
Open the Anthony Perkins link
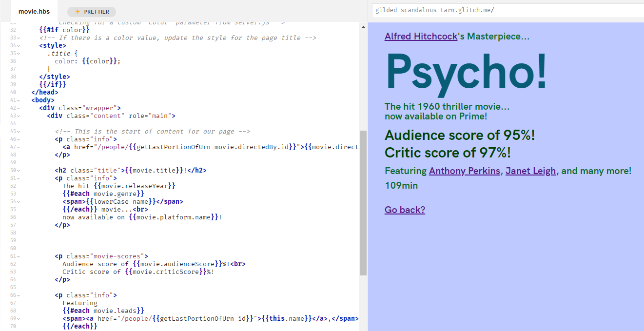464,171
